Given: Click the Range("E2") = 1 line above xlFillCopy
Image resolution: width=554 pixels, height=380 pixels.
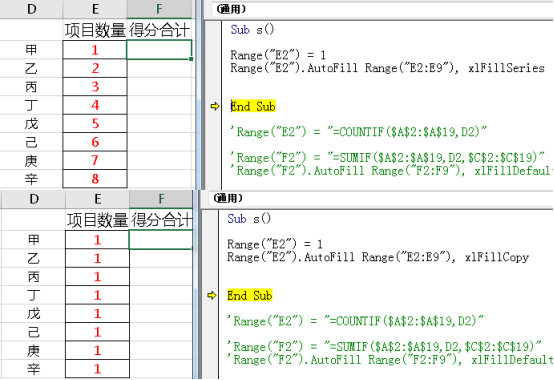Looking at the screenshot, I should click(x=275, y=244).
